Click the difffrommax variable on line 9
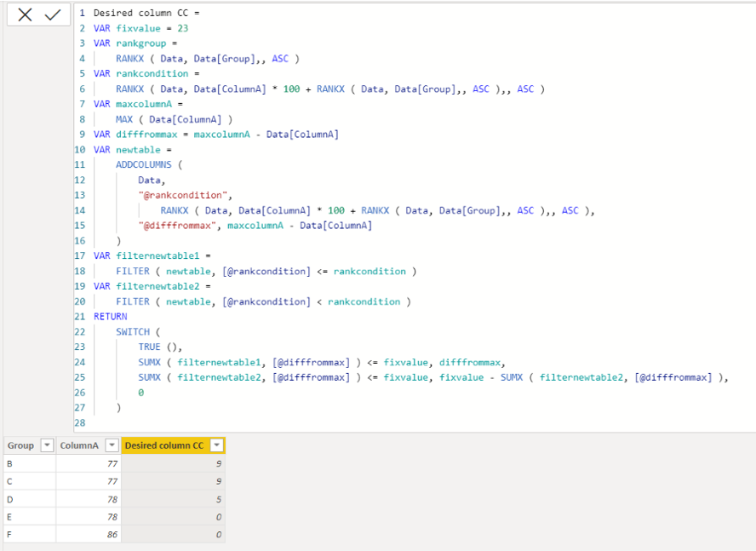Viewport: 756px width, 551px height. pyautogui.click(x=146, y=135)
